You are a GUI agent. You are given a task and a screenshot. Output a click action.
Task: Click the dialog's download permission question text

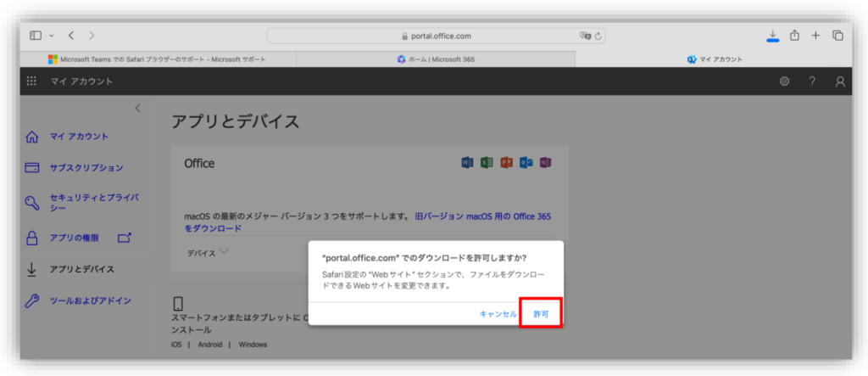point(424,258)
